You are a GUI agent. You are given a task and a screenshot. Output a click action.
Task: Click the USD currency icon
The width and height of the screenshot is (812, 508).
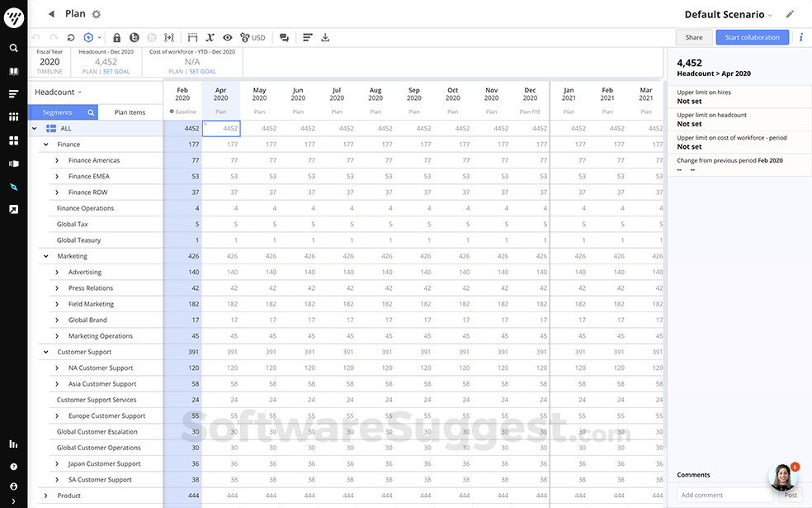click(248, 37)
